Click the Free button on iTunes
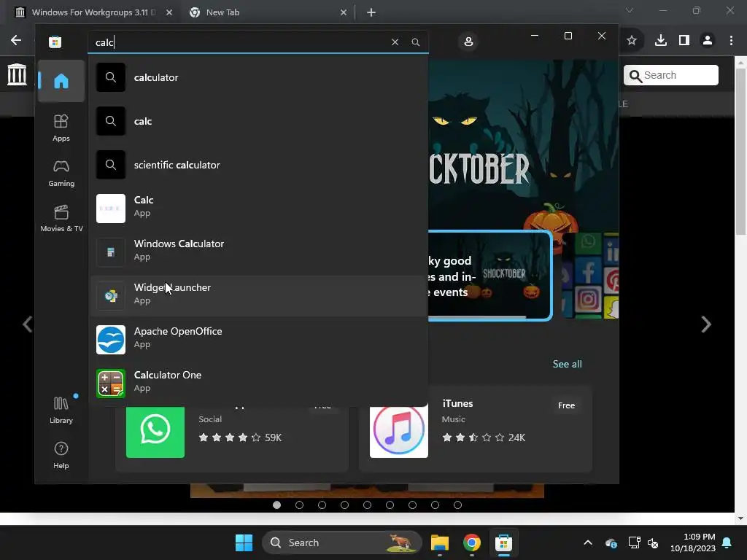This screenshot has height=560, width=747. click(566, 405)
